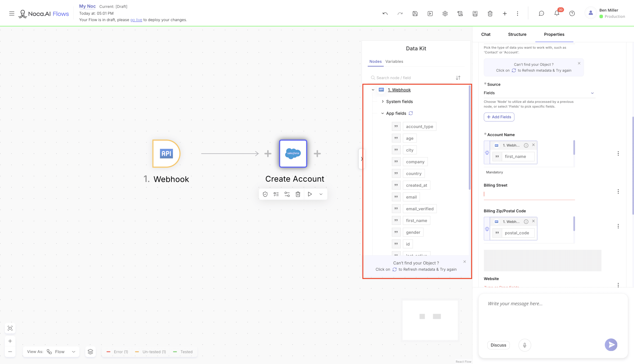Screen dimensions: 634x364
Task: Expand System fields group
Action: [383, 101]
